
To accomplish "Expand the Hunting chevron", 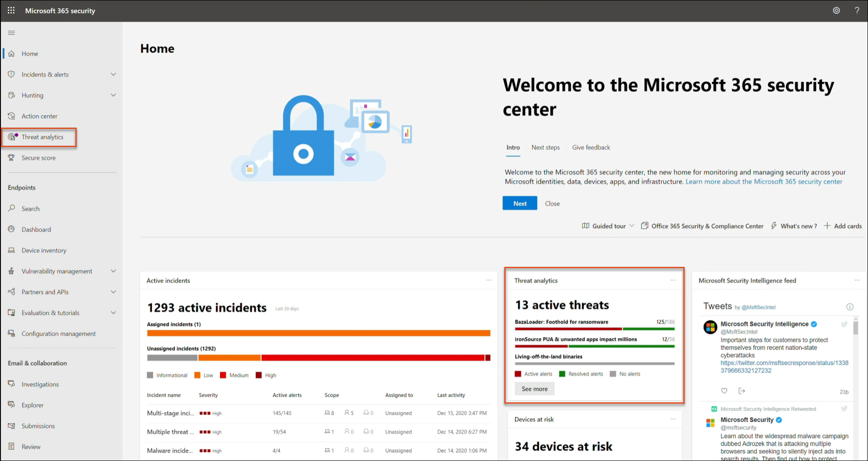I will coord(114,95).
